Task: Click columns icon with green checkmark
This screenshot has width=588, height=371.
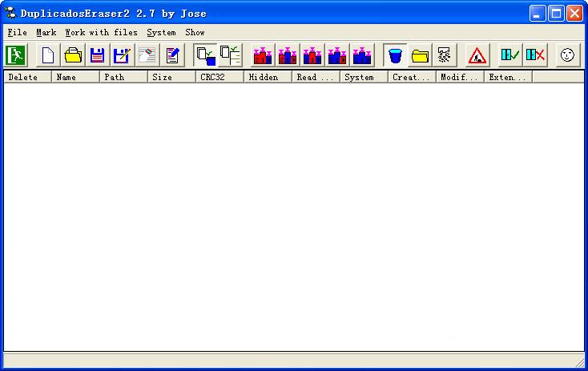Action: pos(510,55)
